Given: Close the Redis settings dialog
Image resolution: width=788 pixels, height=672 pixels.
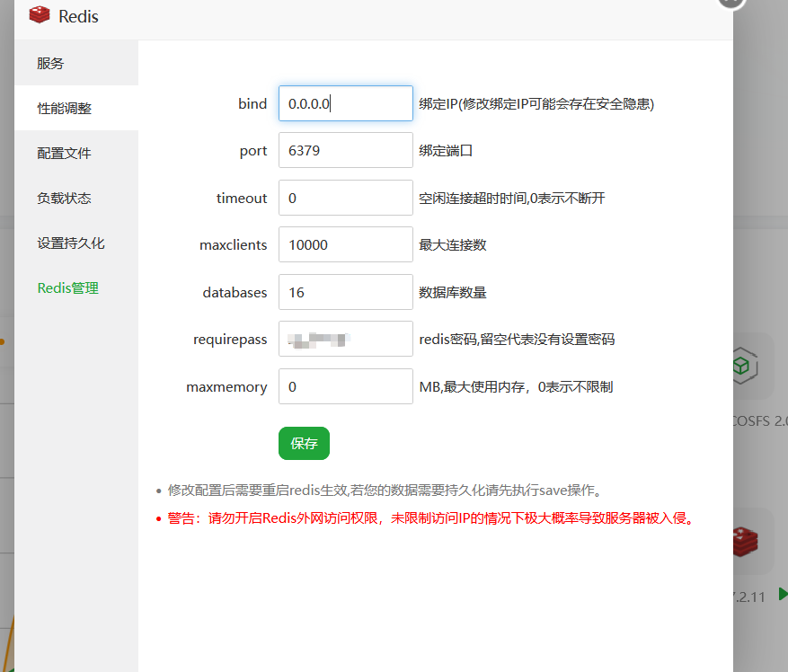Looking at the screenshot, I should [x=732, y=3].
